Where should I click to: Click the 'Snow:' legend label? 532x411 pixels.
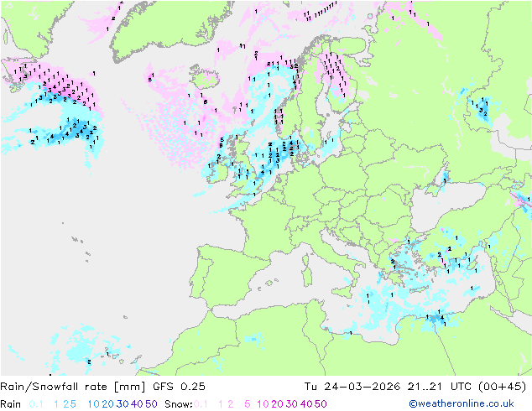click(179, 404)
